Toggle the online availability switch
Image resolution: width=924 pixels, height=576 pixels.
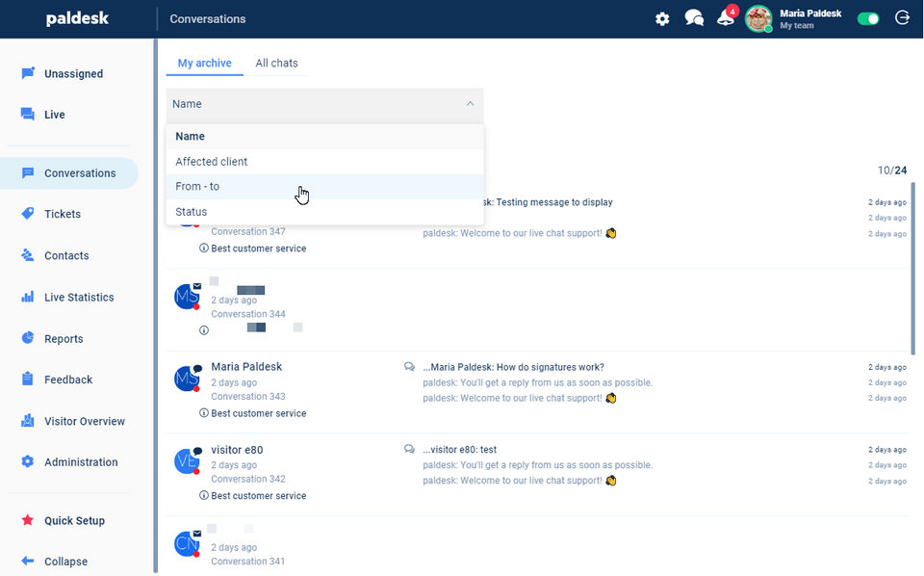pyautogui.click(x=868, y=19)
